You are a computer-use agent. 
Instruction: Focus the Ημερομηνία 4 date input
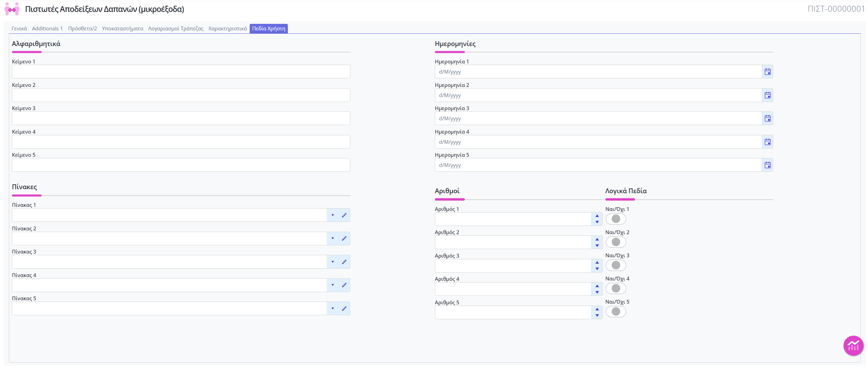tap(599, 142)
